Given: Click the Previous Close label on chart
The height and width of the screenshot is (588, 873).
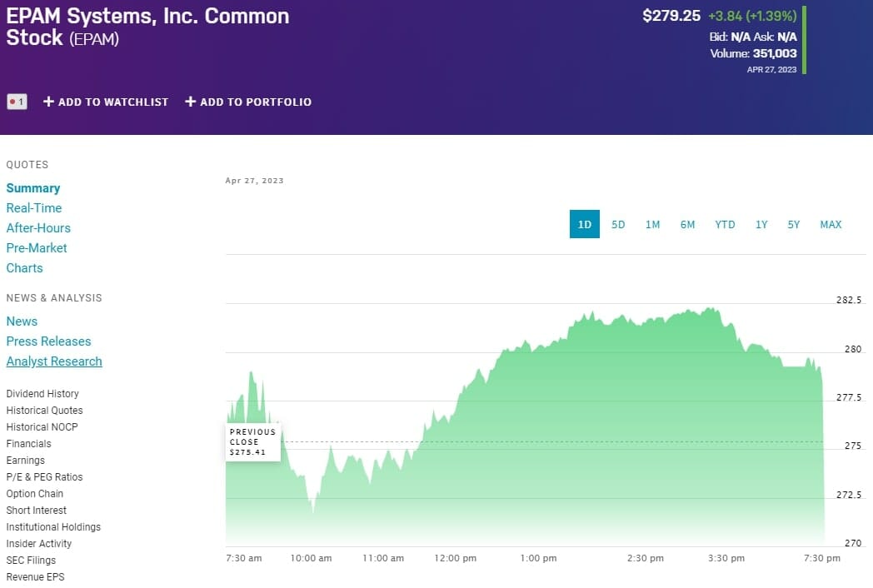Looking at the screenshot, I should coord(252,442).
